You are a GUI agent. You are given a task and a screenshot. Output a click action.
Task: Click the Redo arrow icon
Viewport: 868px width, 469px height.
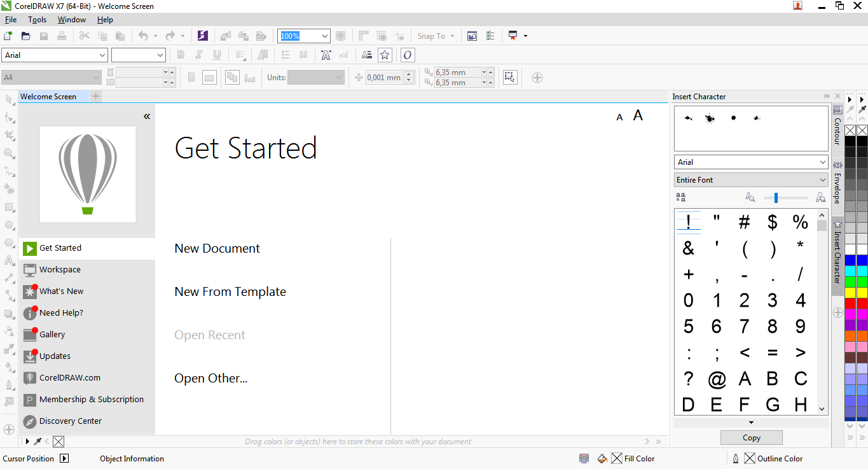[170, 36]
